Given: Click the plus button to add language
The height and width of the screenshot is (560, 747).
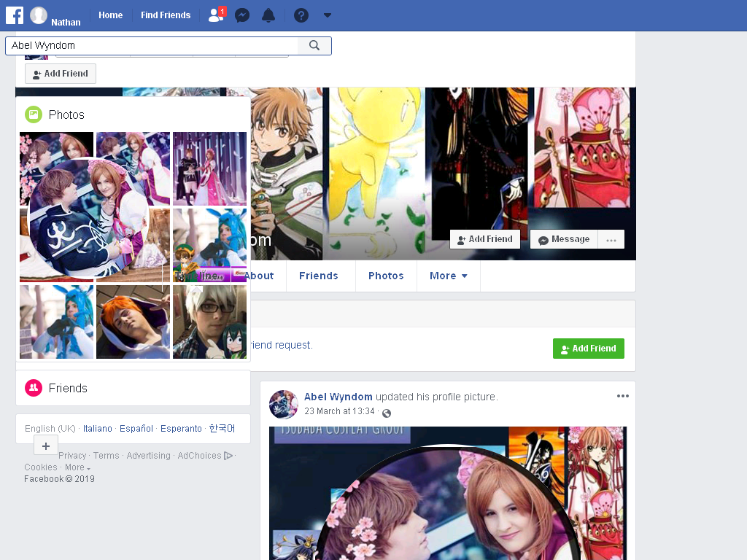Looking at the screenshot, I should coord(46,446).
